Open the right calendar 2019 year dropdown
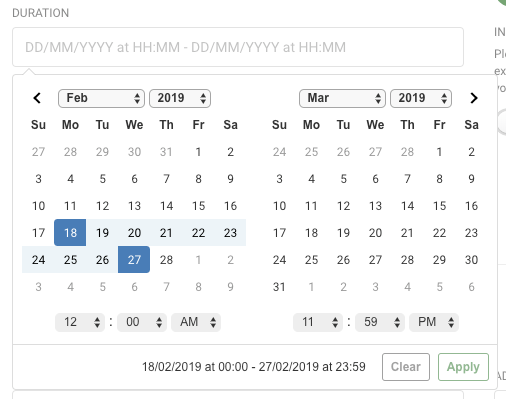The image size is (506, 399). (x=421, y=98)
